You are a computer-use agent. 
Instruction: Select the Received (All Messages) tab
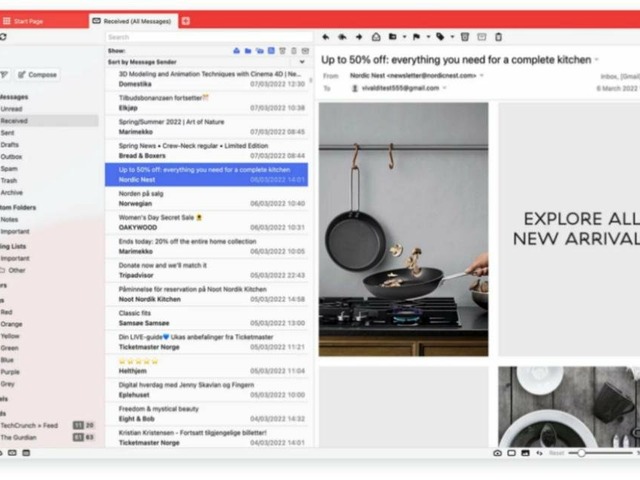pos(134,21)
